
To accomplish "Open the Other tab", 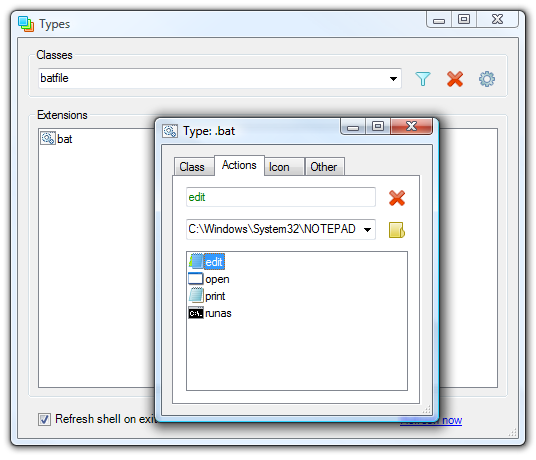I will point(324,167).
